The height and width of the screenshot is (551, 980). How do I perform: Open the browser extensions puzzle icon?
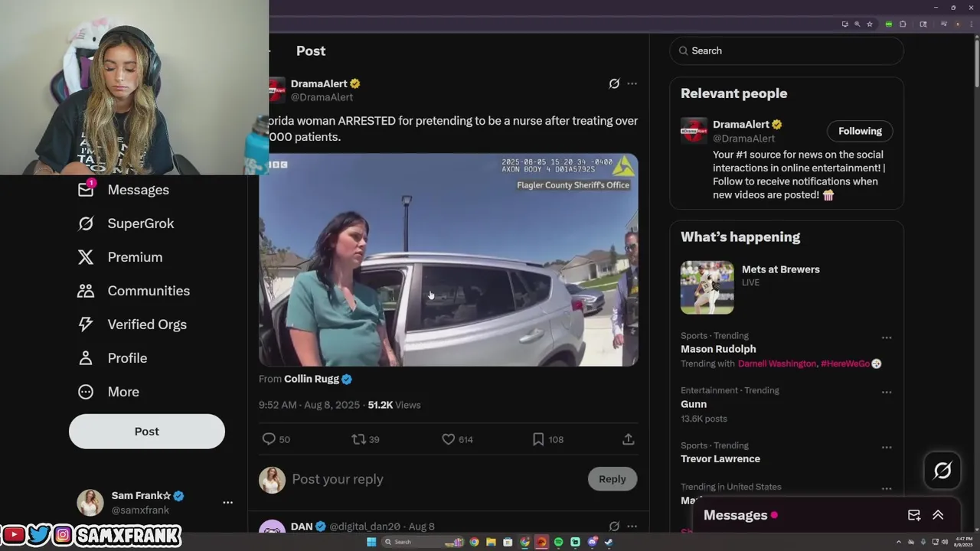pos(903,24)
